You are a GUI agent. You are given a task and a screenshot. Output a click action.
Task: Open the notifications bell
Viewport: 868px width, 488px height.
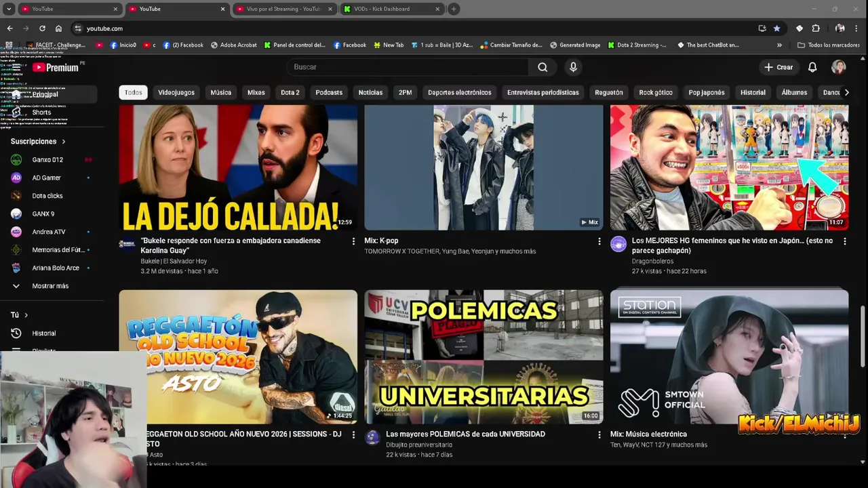coord(812,67)
